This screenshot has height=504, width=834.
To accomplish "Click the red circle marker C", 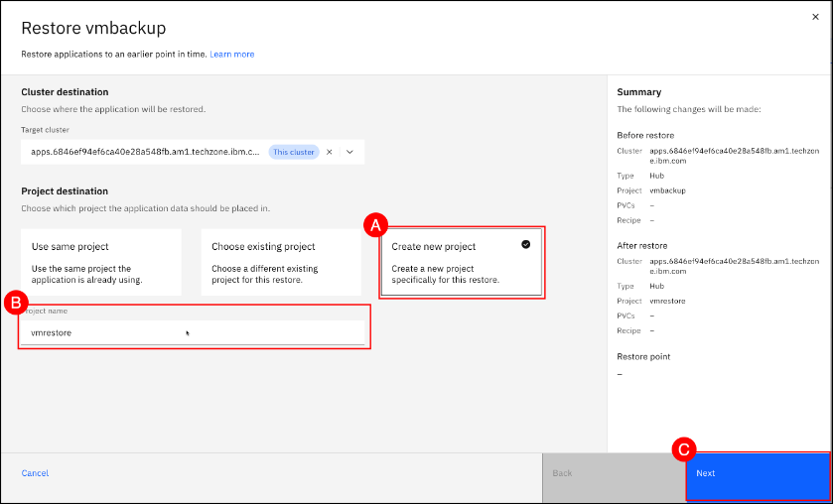I will (682, 449).
